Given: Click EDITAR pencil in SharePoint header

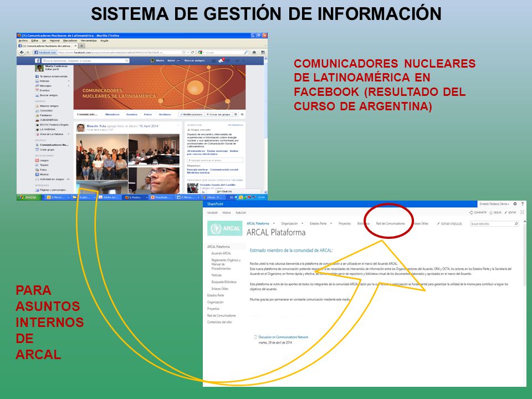Looking at the screenshot, I should [x=510, y=212].
